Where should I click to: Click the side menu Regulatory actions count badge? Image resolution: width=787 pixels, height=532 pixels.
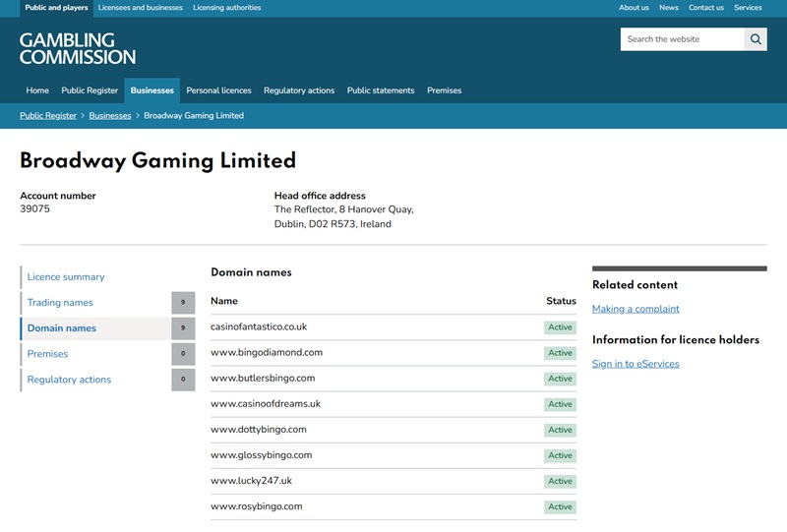click(183, 380)
